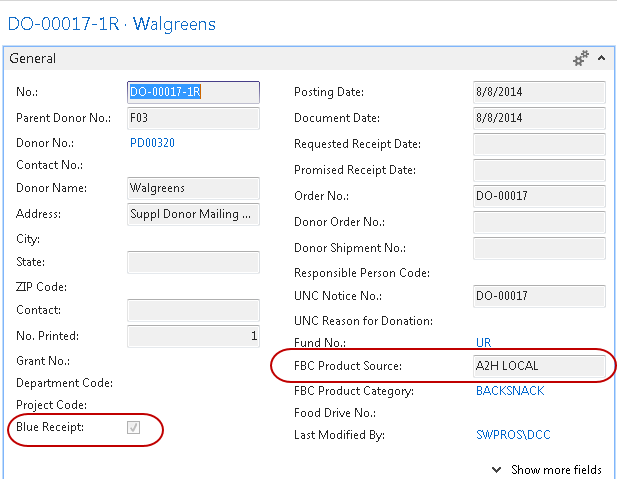Open donor number PD00320 link

[x=152, y=143]
